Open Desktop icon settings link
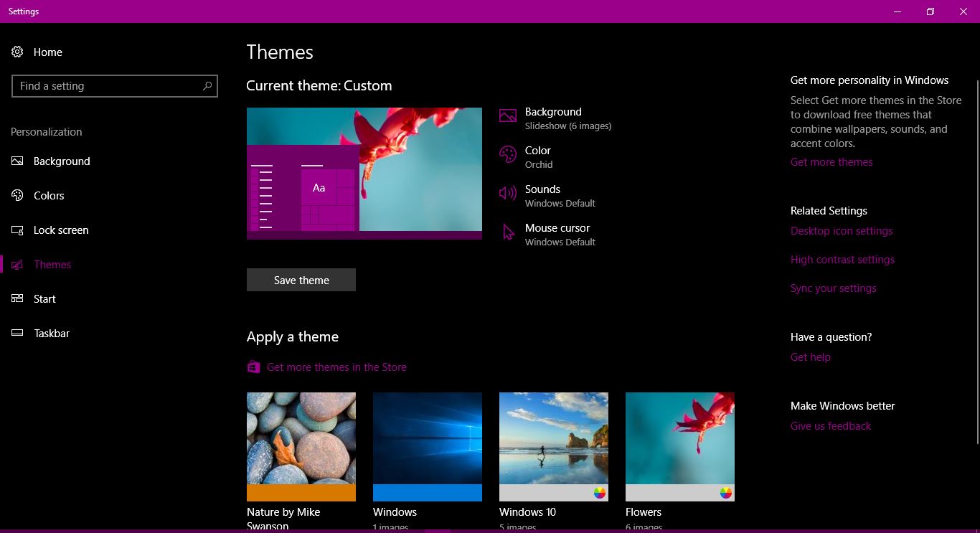 tap(842, 231)
